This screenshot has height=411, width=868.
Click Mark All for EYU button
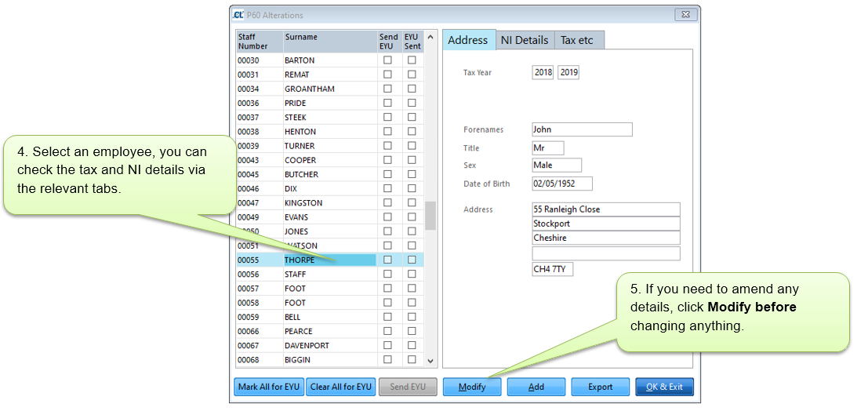pos(269,387)
